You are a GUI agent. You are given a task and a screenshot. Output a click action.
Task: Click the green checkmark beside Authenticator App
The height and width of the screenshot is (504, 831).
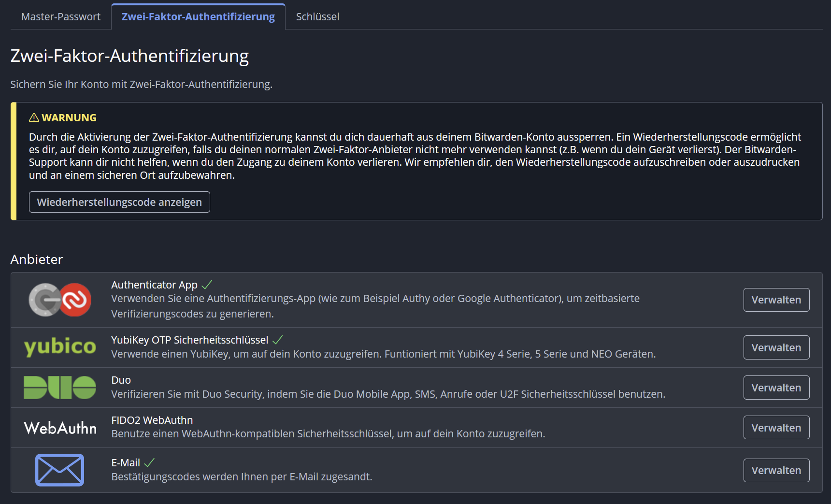pos(207,285)
